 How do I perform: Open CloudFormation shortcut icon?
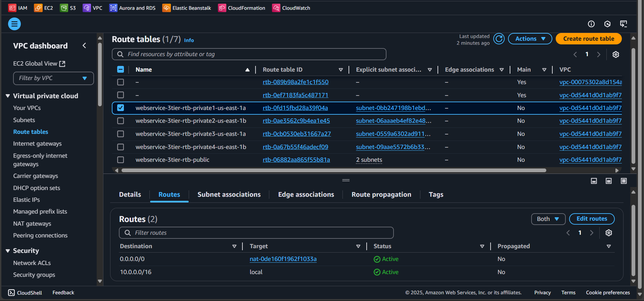pos(222,8)
